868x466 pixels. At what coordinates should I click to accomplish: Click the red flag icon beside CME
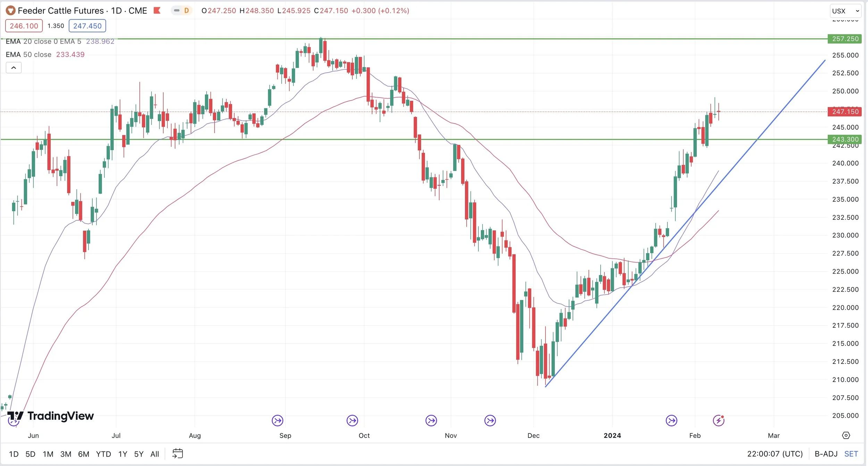157,11
